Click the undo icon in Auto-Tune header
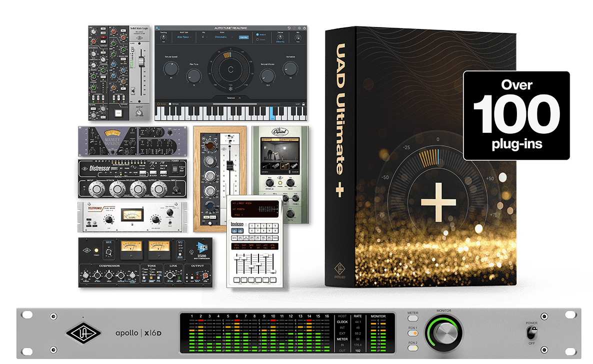This screenshot has width=593, height=364. pyautogui.click(x=289, y=28)
